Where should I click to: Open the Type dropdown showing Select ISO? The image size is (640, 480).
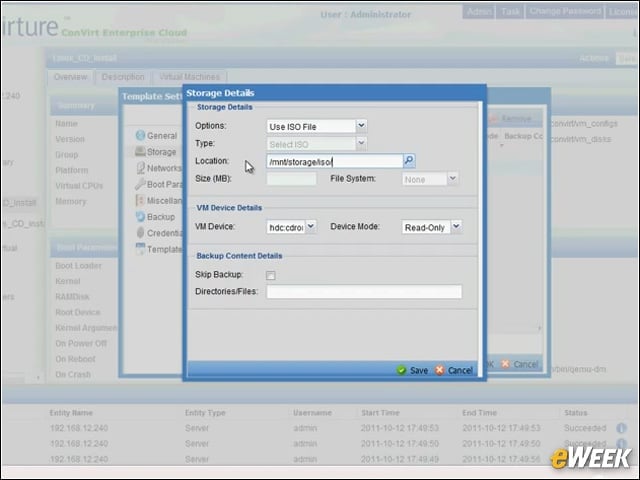coord(361,143)
